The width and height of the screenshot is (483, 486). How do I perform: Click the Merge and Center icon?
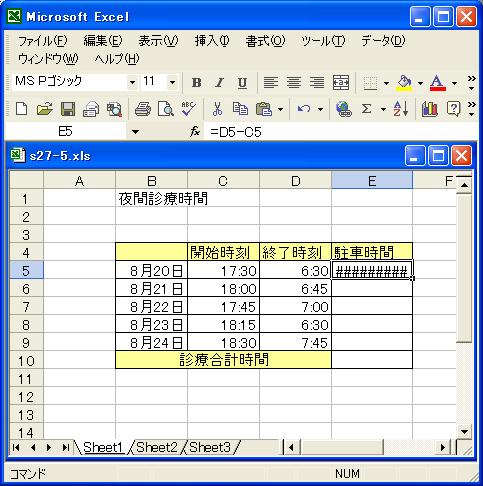point(341,82)
